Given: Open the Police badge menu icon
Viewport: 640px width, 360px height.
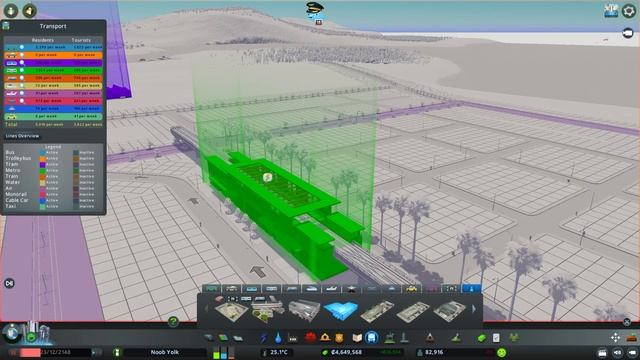Looking at the screenshot, I should coord(339,338).
